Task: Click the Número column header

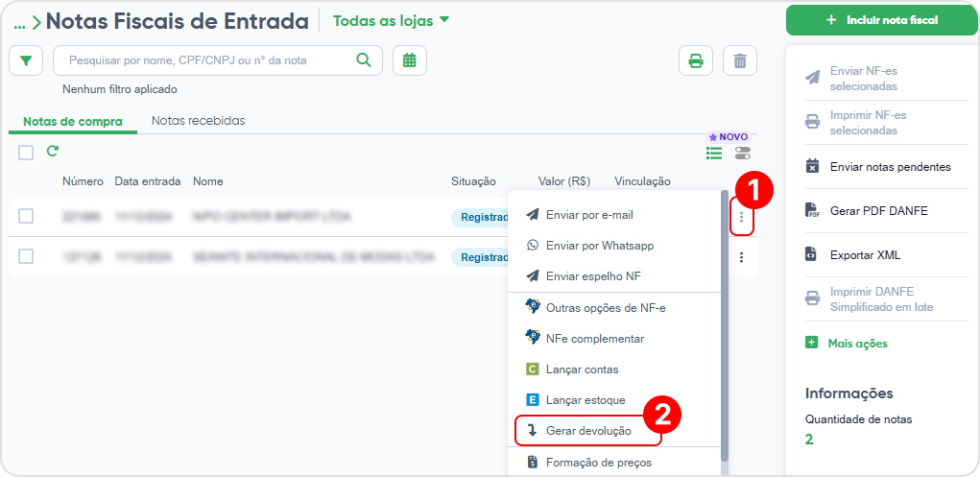Action: [x=83, y=181]
